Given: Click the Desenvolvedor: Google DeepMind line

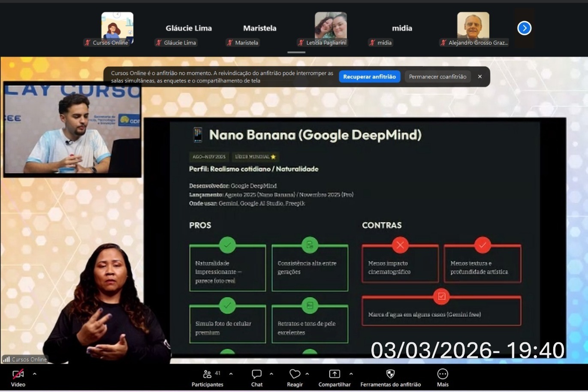Looking at the screenshot, I should point(233,186).
